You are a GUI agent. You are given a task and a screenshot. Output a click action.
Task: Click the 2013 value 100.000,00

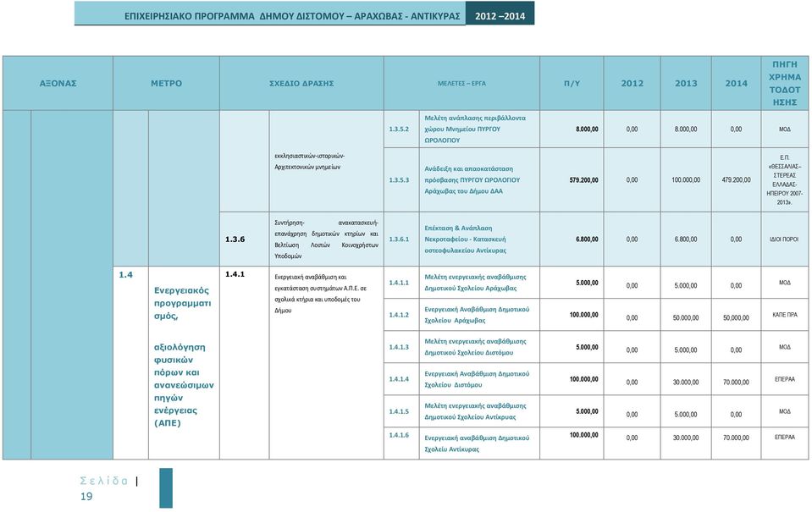[x=686, y=180]
